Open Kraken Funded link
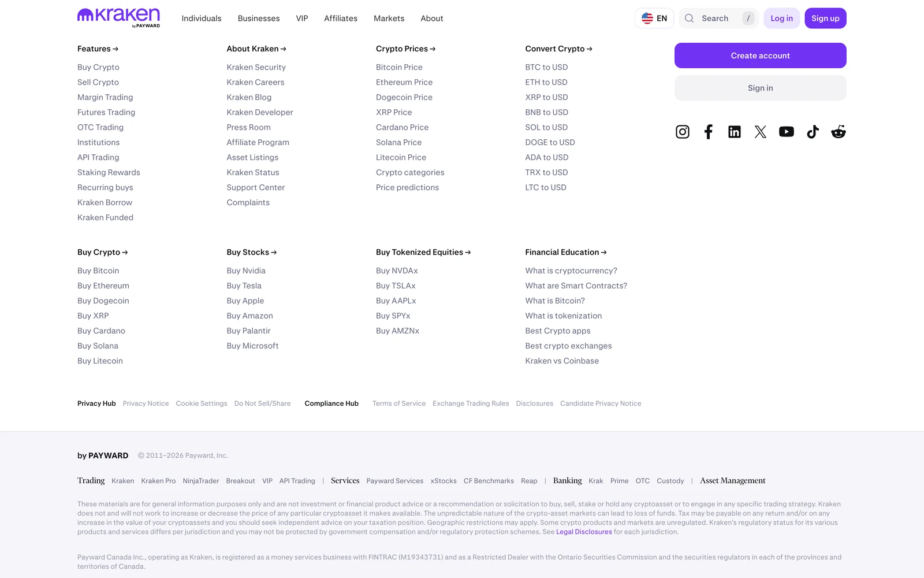 [105, 217]
